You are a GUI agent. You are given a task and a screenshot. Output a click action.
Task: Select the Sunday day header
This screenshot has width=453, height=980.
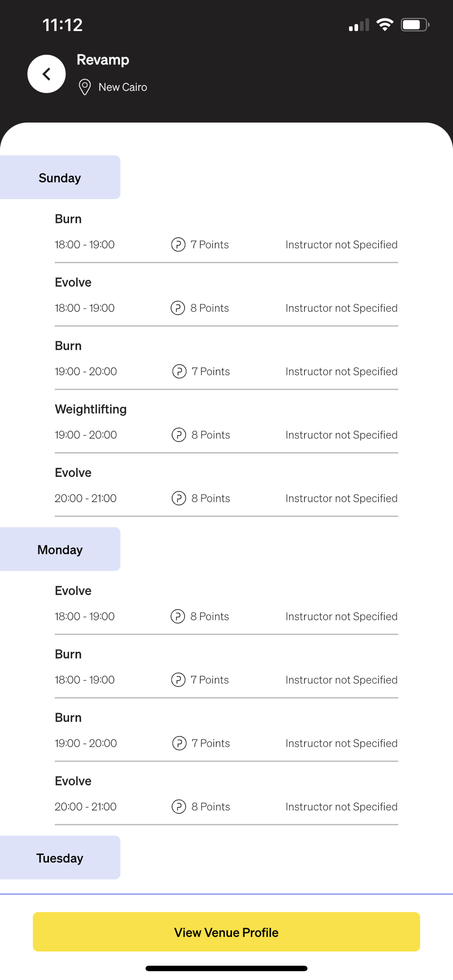point(60,177)
